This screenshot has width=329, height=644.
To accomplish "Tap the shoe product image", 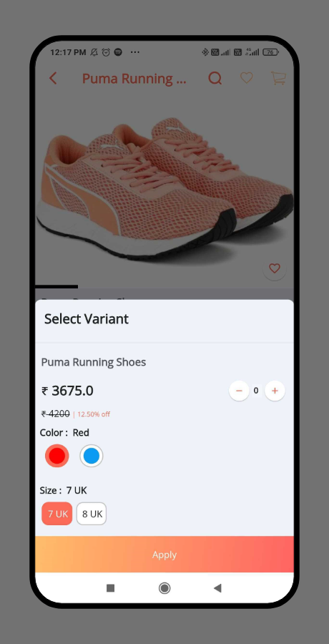I will coord(164,189).
